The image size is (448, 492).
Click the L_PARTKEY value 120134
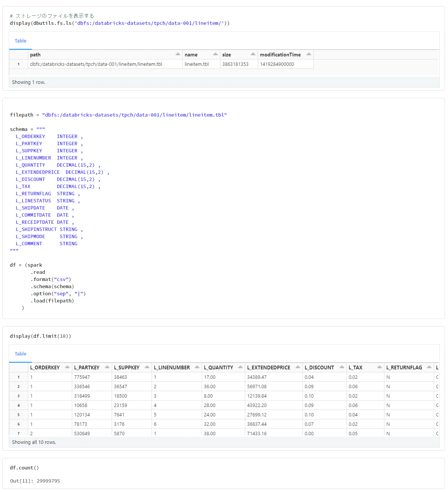tap(82, 415)
